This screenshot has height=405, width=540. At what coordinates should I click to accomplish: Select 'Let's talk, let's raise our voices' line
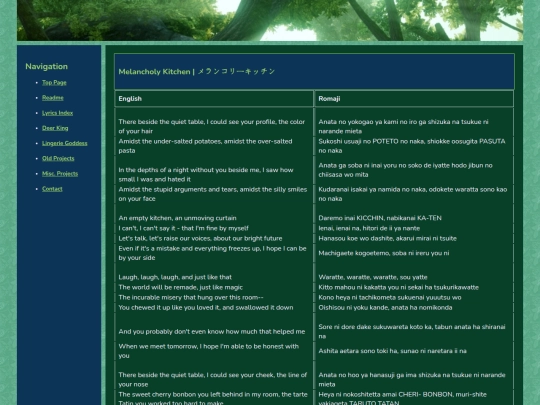pyautogui.click(x=200, y=238)
